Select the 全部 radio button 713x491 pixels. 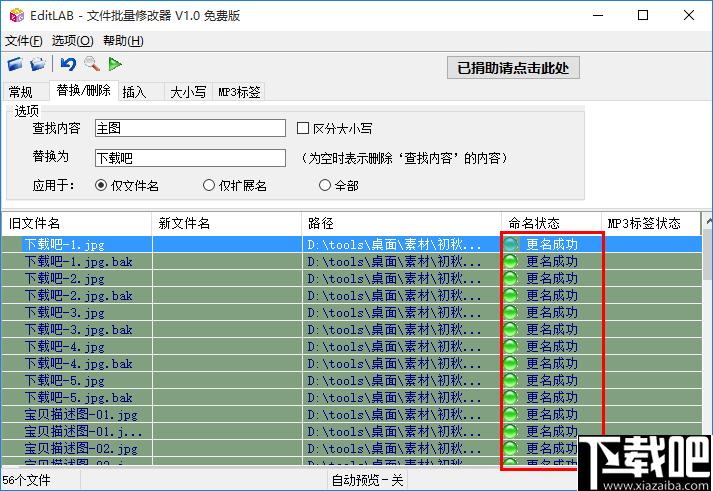[325, 185]
